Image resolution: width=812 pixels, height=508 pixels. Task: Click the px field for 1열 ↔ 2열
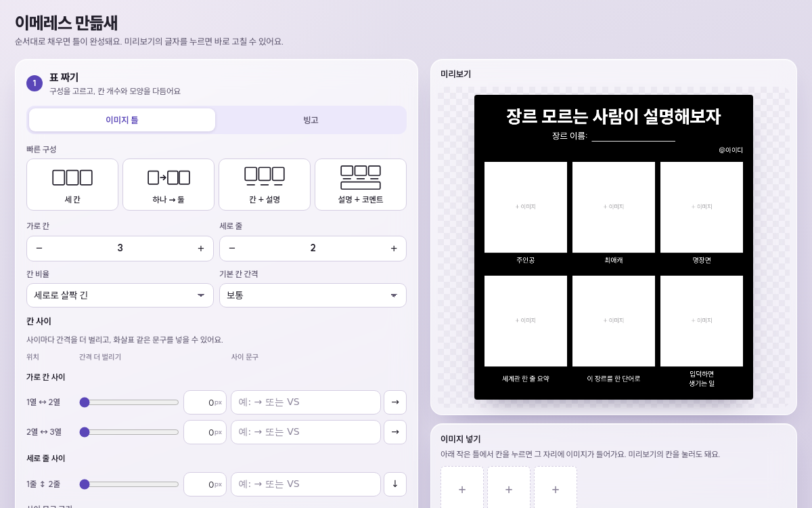click(x=205, y=402)
